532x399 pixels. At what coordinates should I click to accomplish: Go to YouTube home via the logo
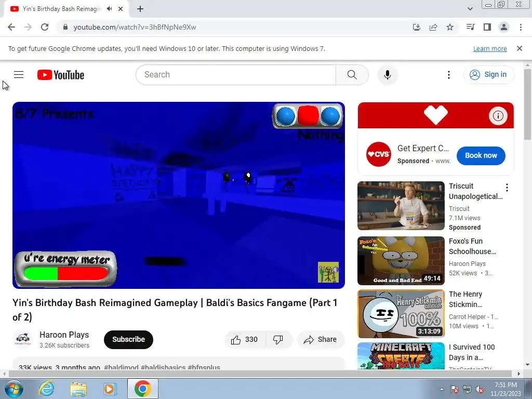(x=61, y=75)
